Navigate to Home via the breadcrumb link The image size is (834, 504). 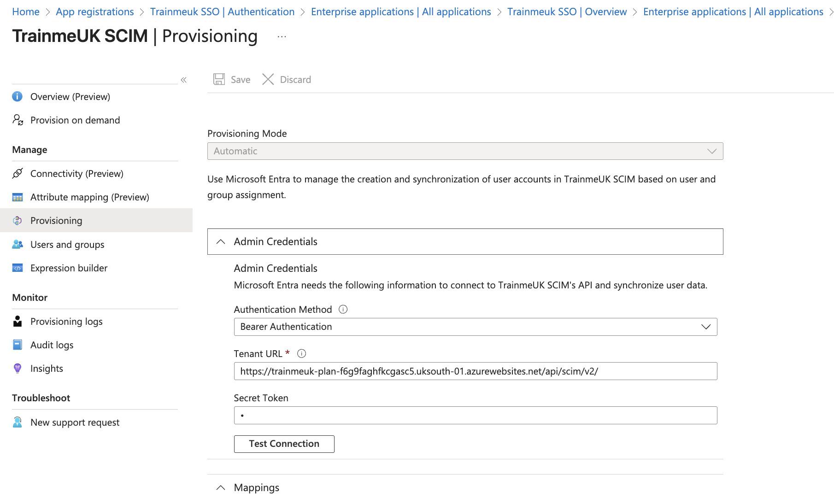pyautogui.click(x=25, y=11)
